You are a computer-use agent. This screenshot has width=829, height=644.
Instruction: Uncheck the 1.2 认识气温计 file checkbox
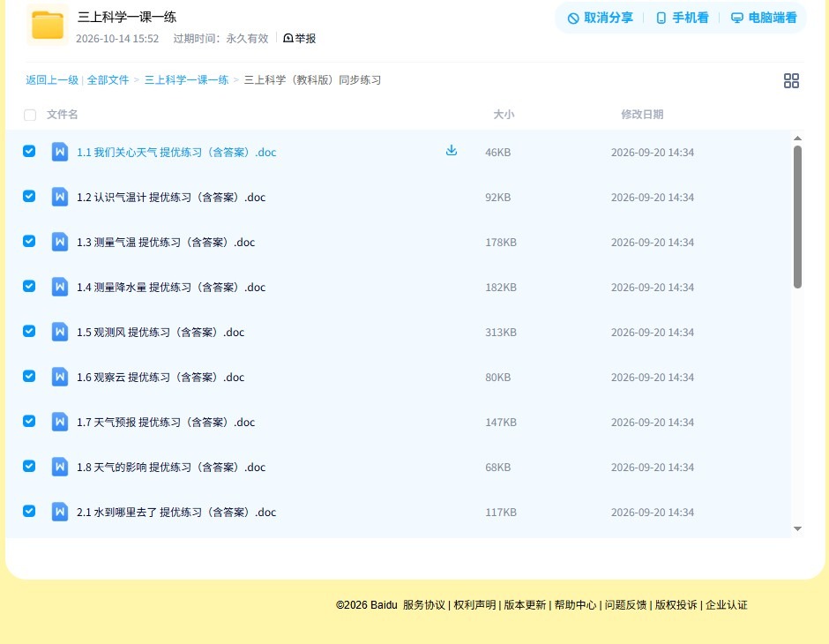(29, 196)
